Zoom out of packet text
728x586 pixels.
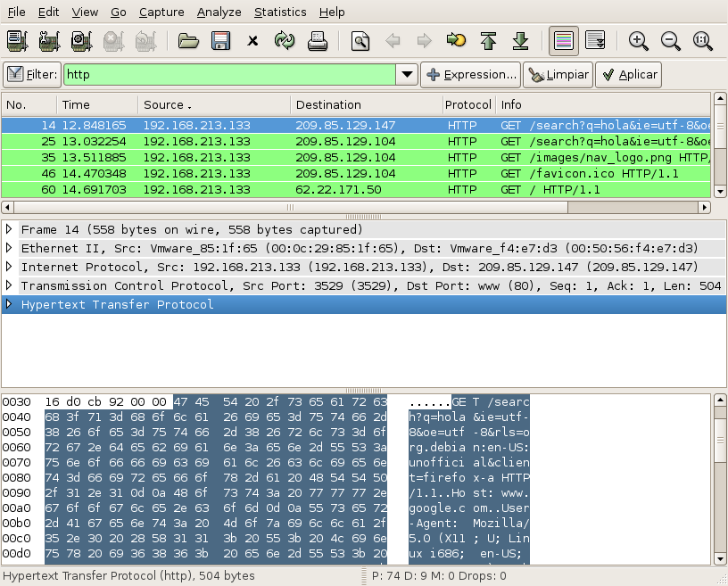(x=670, y=41)
